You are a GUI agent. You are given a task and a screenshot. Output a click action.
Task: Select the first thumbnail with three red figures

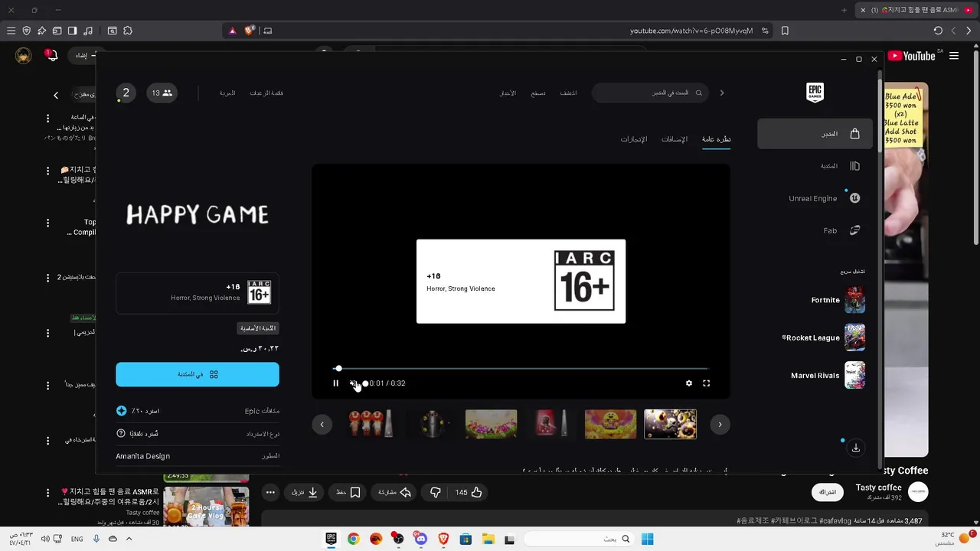(x=371, y=424)
